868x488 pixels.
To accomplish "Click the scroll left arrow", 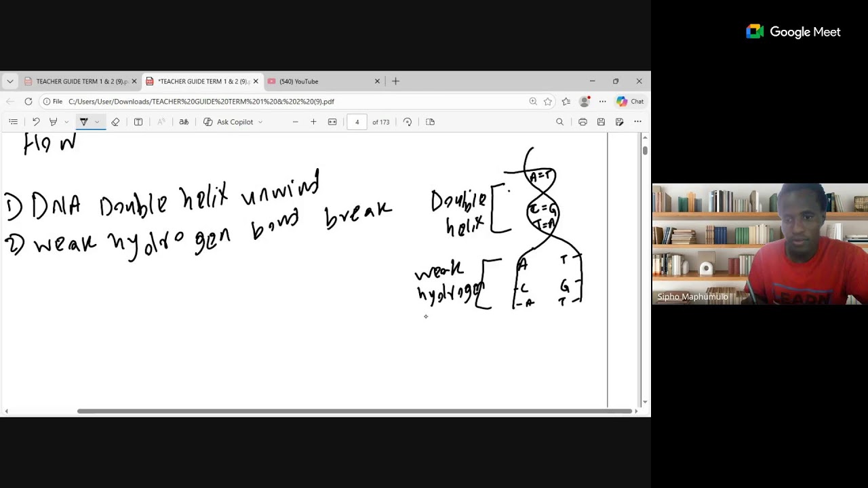I will point(6,411).
